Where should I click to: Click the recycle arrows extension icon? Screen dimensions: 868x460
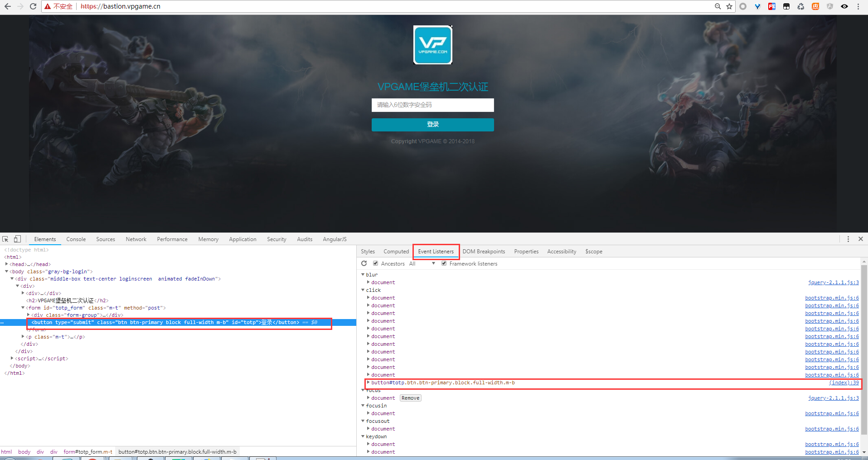[801, 6]
